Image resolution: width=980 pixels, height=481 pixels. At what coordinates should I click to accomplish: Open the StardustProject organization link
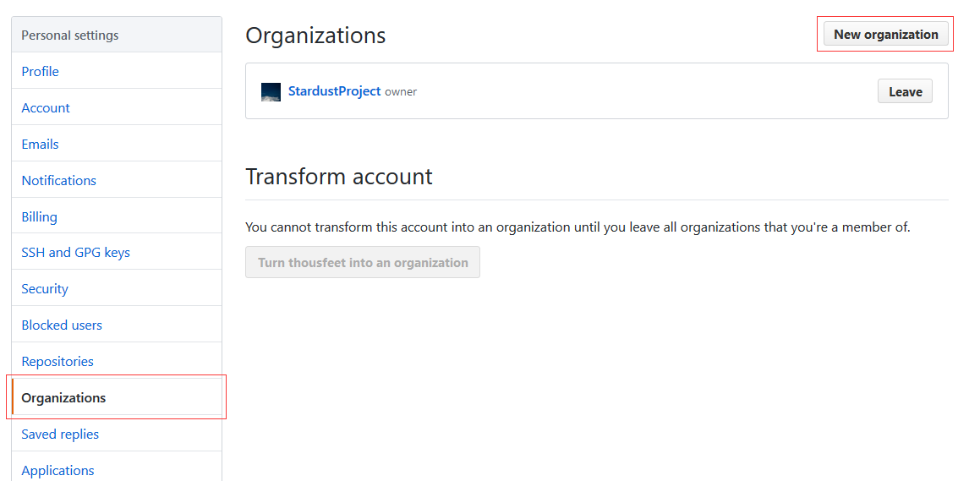coord(335,91)
